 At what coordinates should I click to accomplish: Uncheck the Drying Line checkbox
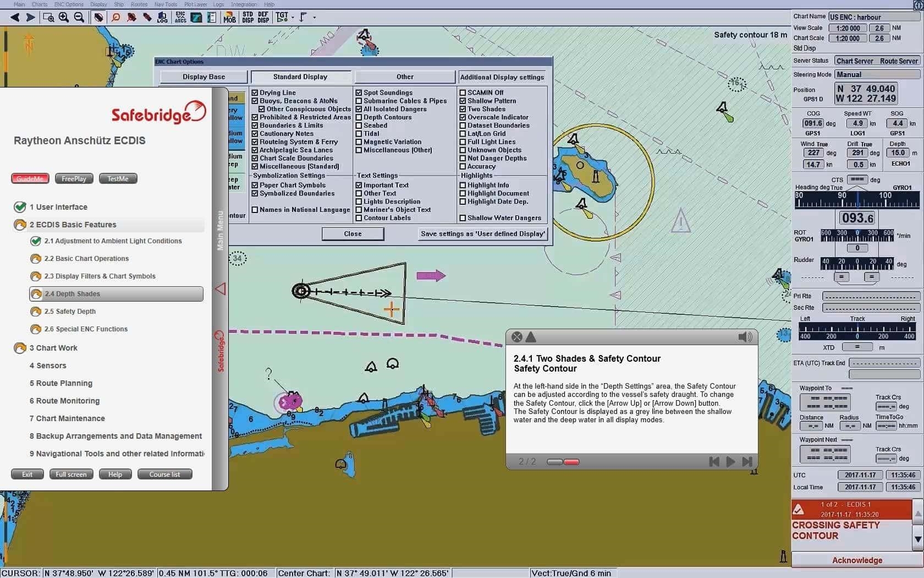[x=255, y=92]
